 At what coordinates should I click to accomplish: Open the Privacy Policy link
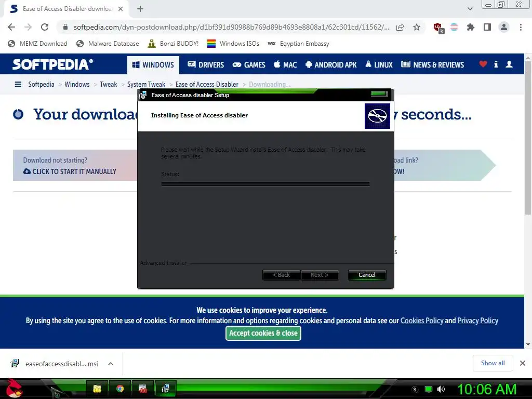click(x=478, y=321)
